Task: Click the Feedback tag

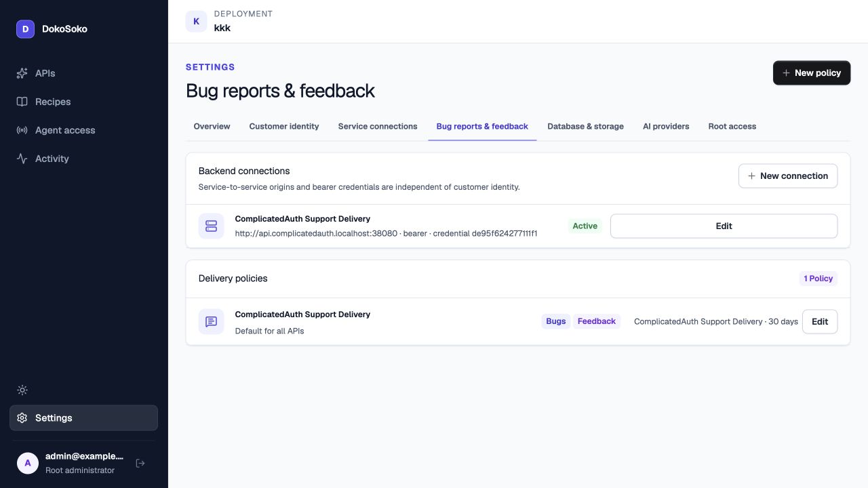Action: pos(597,321)
